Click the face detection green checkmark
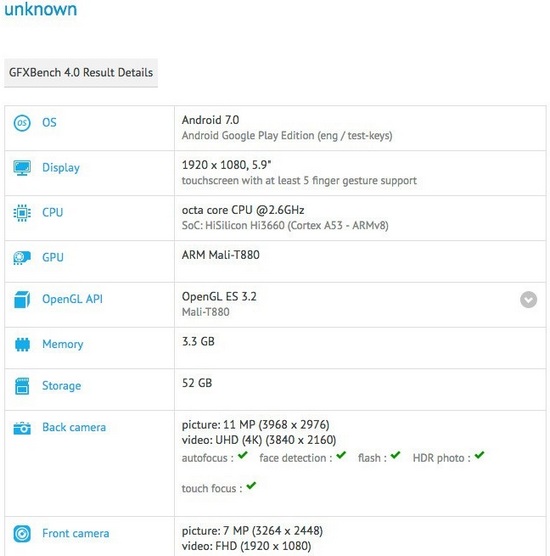Viewport: 550px width, 556px height. (x=341, y=455)
